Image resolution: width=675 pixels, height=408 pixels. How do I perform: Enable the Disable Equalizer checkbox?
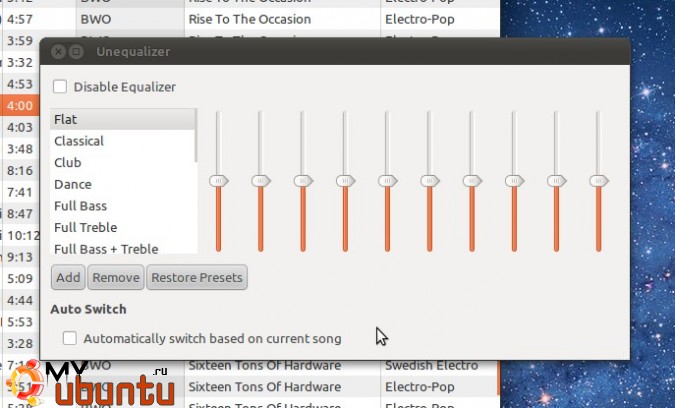click(60, 87)
